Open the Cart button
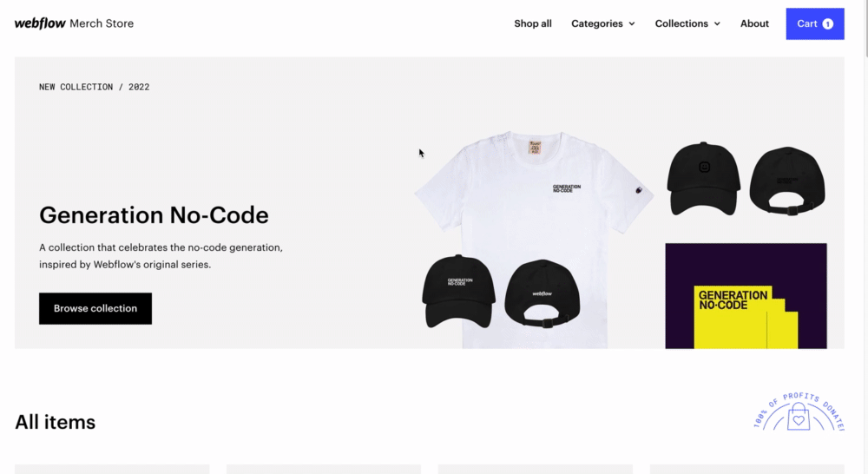Viewport: 868px width, 474px height. coord(815,23)
